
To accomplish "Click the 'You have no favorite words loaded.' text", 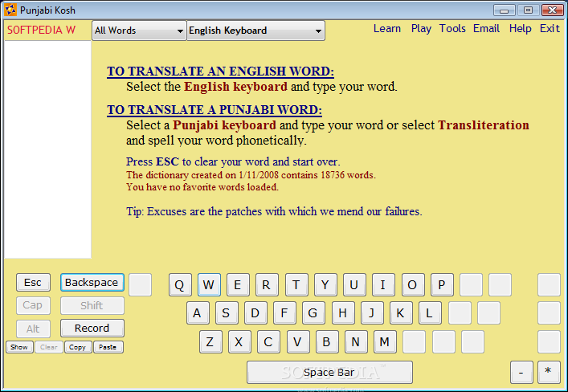I will 202,187.
